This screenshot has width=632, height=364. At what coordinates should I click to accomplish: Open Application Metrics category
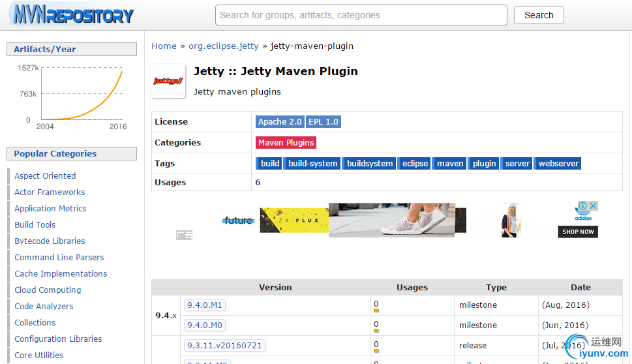coord(50,208)
